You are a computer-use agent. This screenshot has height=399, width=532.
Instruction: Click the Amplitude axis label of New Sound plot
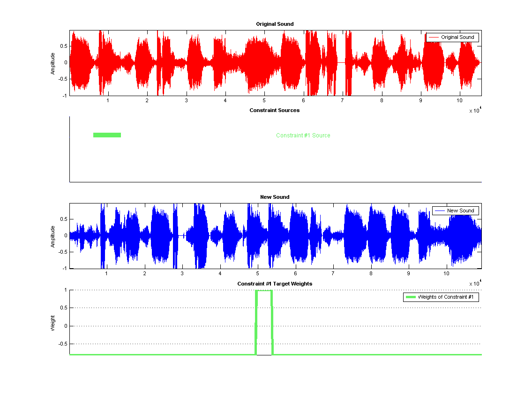tap(53, 236)
